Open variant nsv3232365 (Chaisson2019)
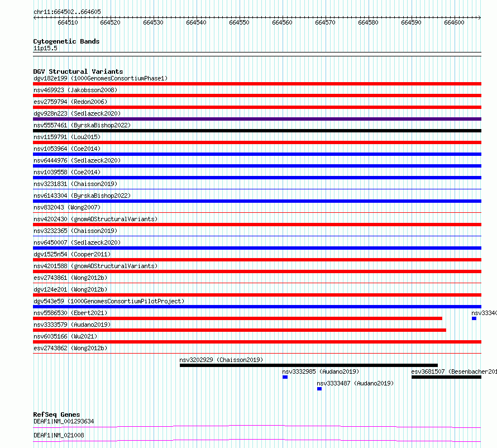 (75, 231)
